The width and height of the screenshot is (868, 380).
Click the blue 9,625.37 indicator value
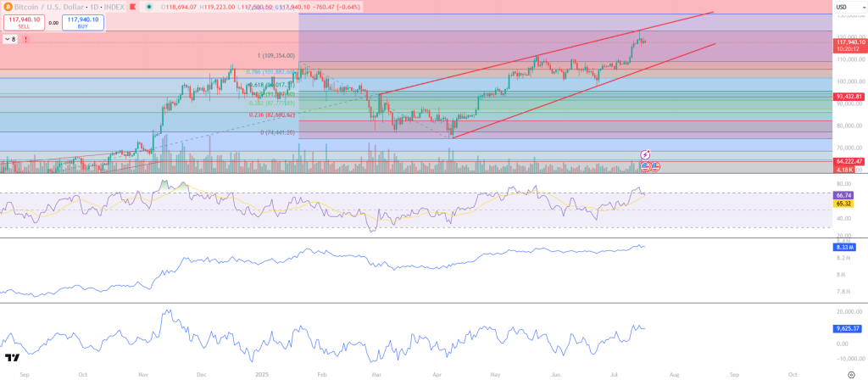coord(849,328)
